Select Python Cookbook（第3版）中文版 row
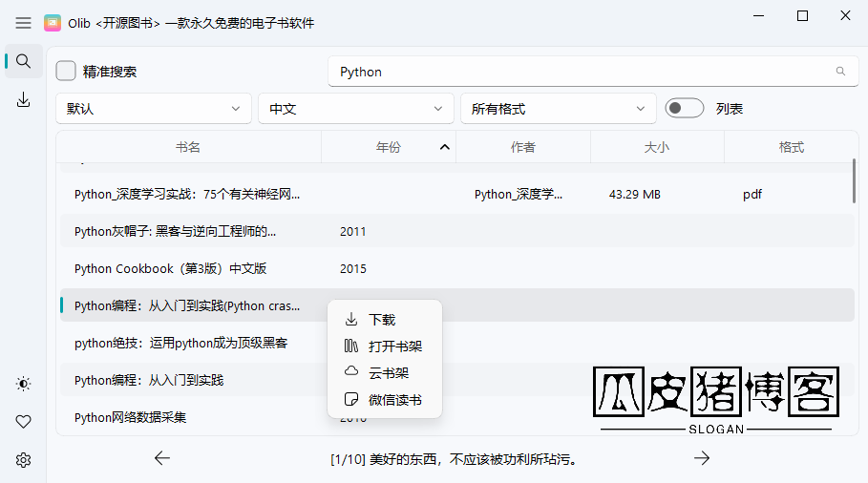The height and width of the screenshot is (483, 868). click(x=456, y=268)
